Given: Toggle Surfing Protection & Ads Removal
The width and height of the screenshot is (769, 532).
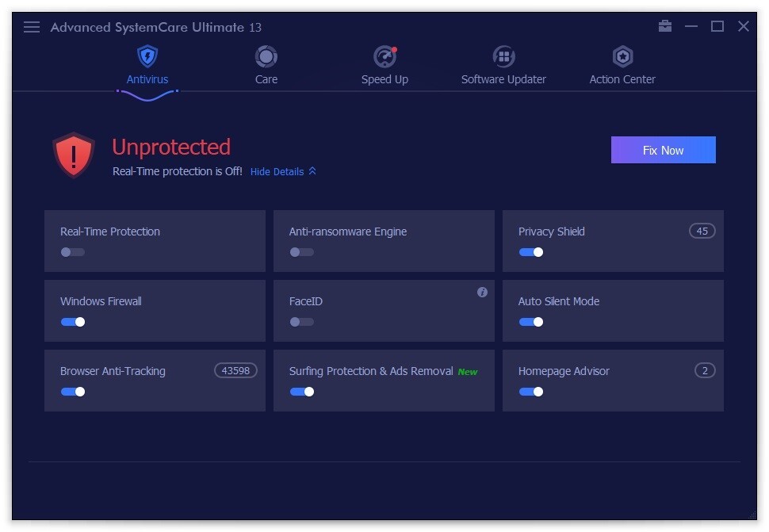Looking at the screenshot, I should [x=301, y=392].
